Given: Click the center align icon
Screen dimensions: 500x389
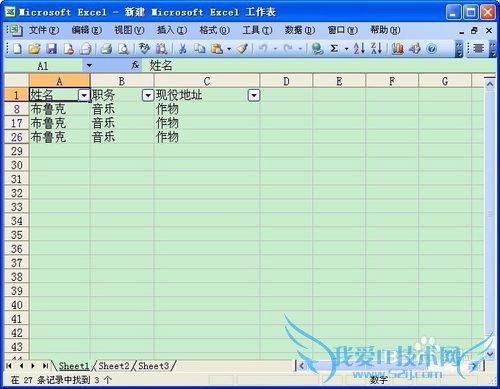Looking at the screenshot, I should pyautogui.click(x=479, y=49).
